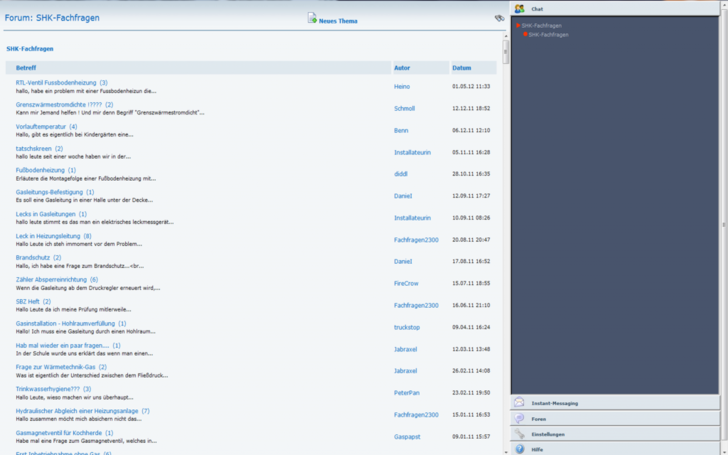
Task: Click the Neues Thema document icon
Action: point(312,18)
